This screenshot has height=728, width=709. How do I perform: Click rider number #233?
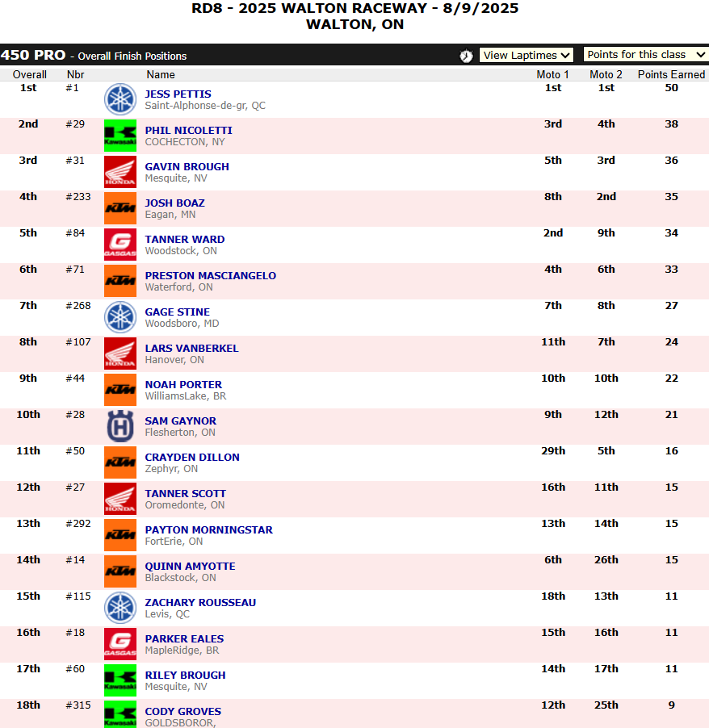coord(78,197)
